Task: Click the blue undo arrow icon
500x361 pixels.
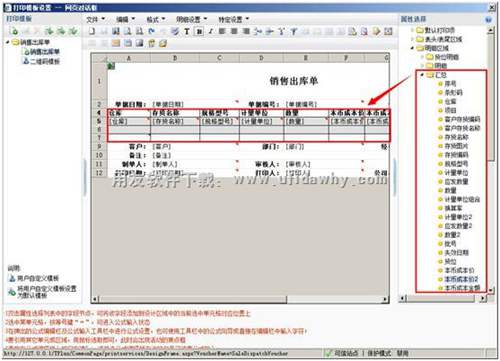Action: [x=152, y=31]
